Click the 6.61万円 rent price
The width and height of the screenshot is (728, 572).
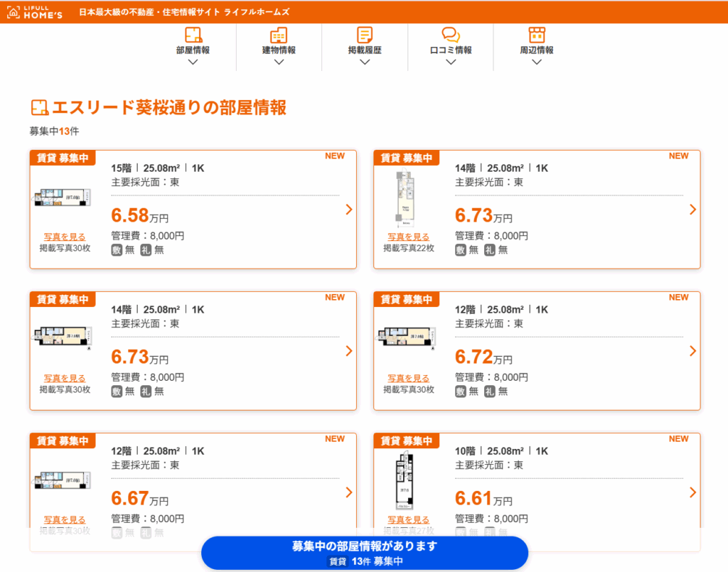[x=483, y=499]
